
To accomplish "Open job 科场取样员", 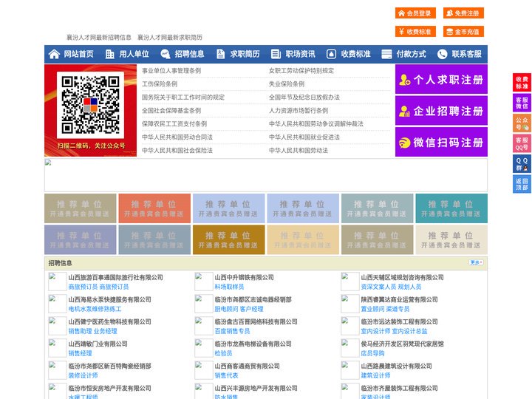I will [229, 287].
